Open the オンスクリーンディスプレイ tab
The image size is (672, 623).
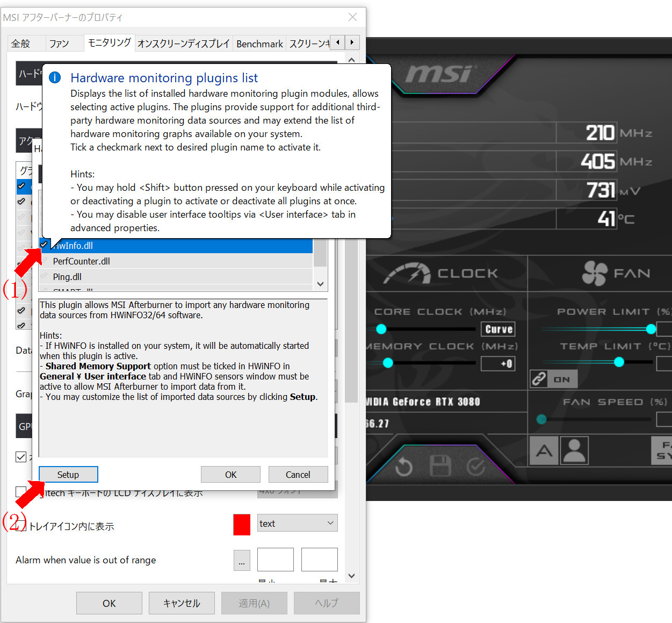click(x=184, y=44)
